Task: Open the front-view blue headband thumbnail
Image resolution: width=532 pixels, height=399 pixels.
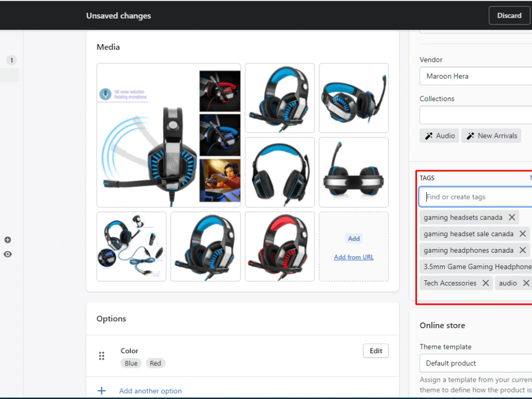Action: pyautogui.click(x=280, y=172)
